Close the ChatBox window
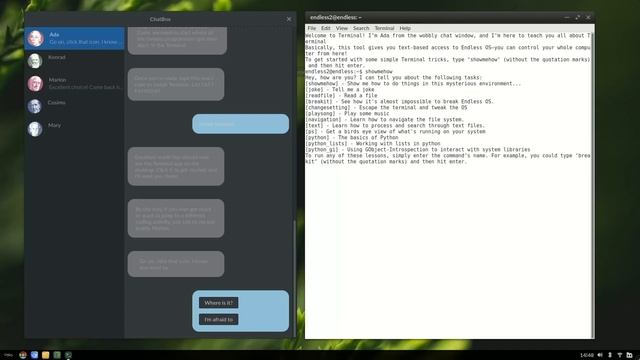The height and width of the screenshot is (360, 640). pyautogui.click(x=289, y=19)
